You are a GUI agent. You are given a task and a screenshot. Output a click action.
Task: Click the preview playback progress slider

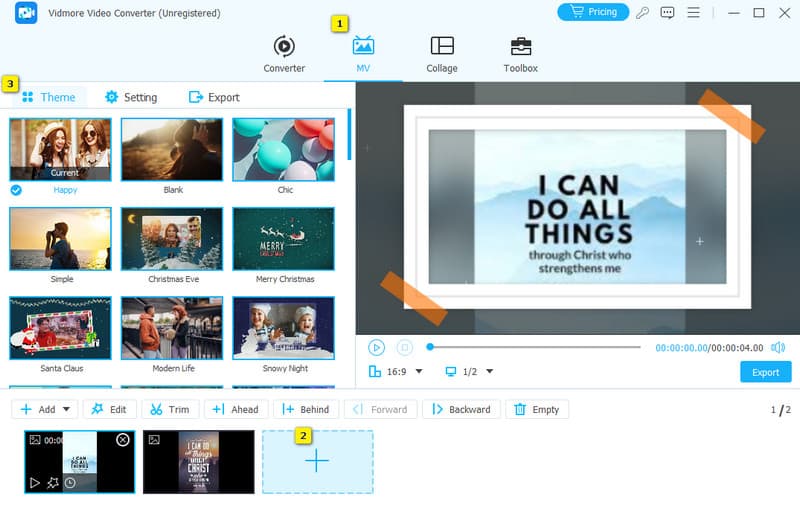tap(535, 347)
